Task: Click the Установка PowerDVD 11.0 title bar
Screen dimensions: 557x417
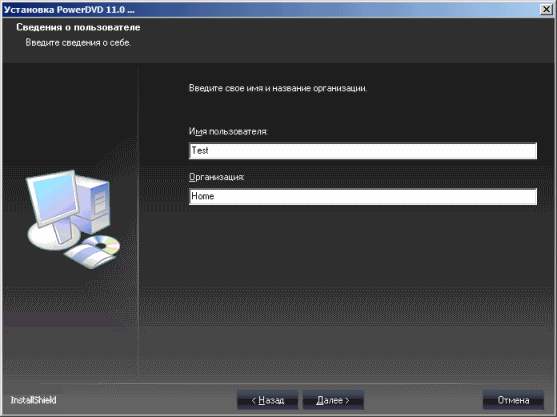Action: tap(69, 10)
